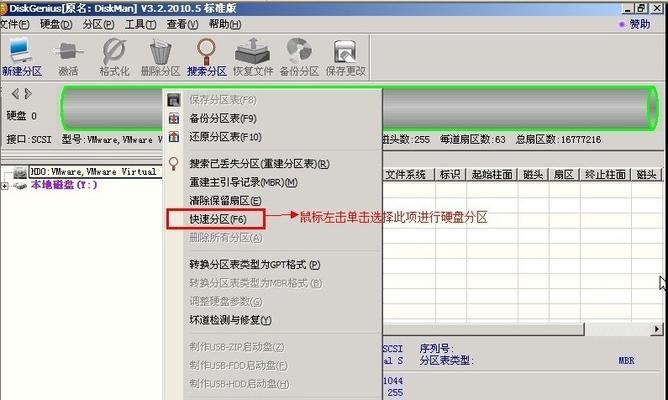Click the 保存分区表(F8) menu entry

pos(223,100)
